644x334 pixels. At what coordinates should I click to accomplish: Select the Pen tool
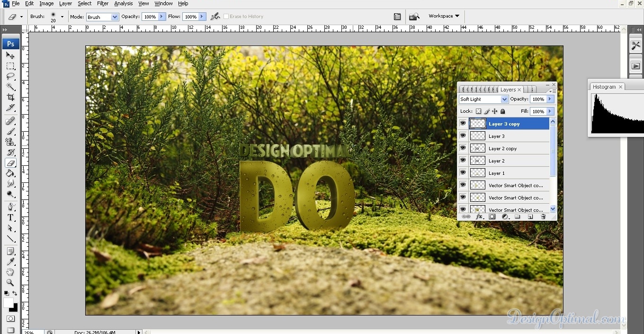(10, 207)
